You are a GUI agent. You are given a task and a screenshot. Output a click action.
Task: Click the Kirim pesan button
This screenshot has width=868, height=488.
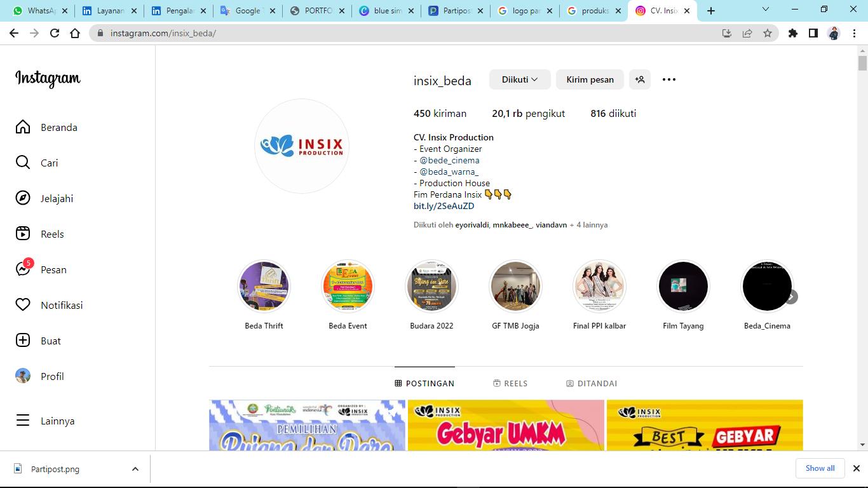[590, 79]
